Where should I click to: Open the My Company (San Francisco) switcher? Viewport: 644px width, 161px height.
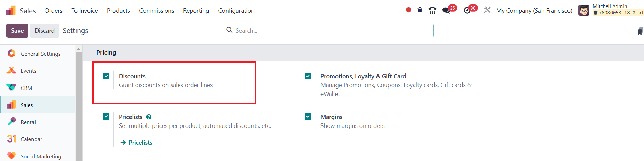pos(534,11)
